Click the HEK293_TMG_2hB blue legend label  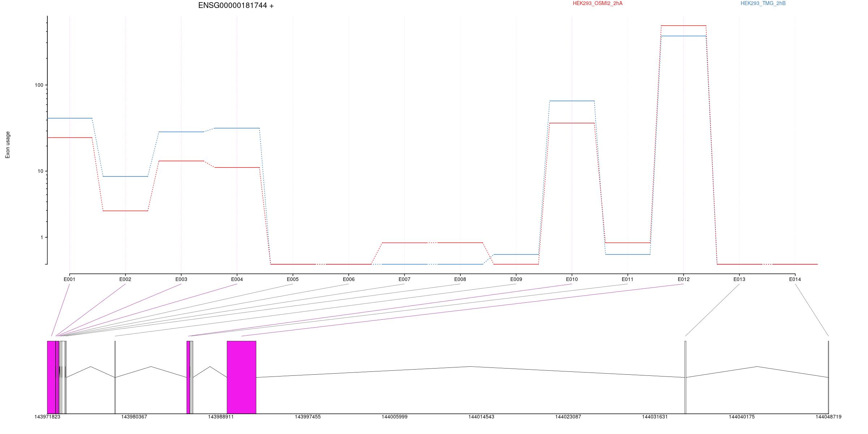(x=763, y=3)
